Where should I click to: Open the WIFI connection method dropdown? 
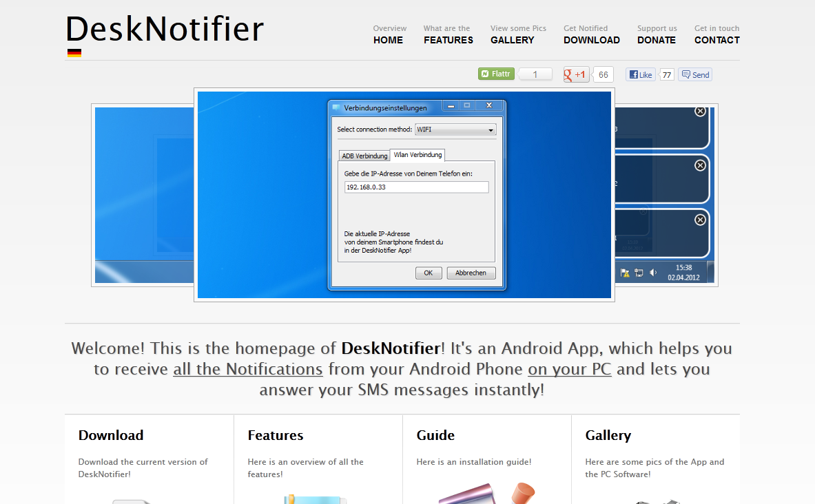pos(455,129)
